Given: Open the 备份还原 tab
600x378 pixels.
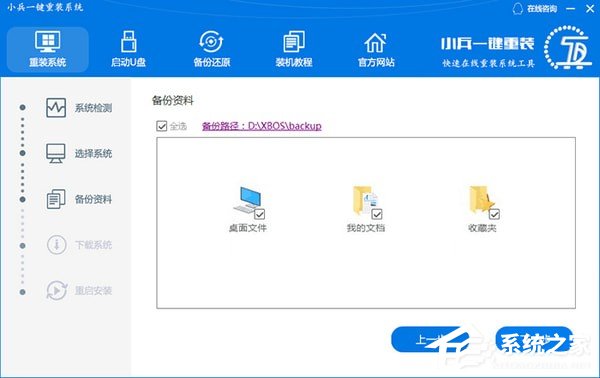Looking at the screenshot, I should coord(212,49).
